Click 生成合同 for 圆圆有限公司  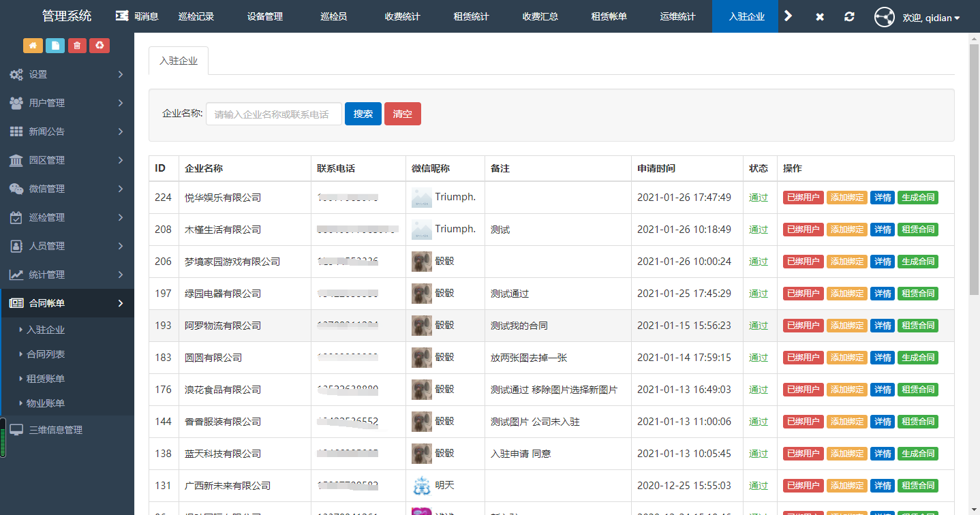918,358
